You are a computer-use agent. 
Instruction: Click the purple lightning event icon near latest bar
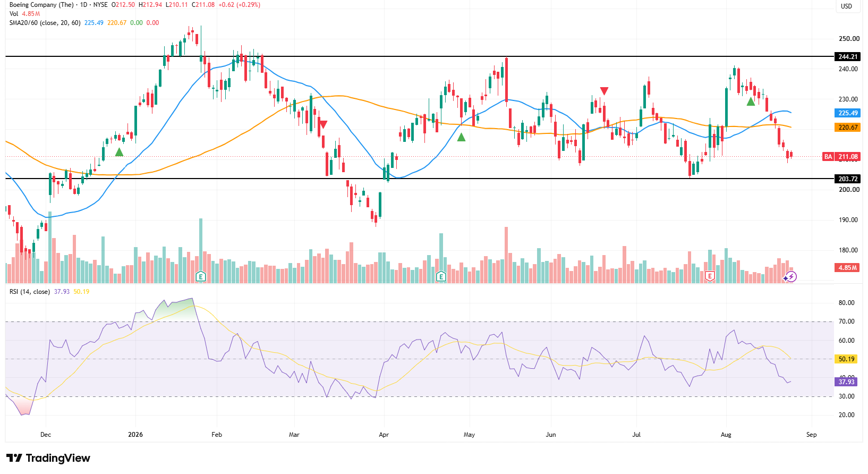click(791, 276)
